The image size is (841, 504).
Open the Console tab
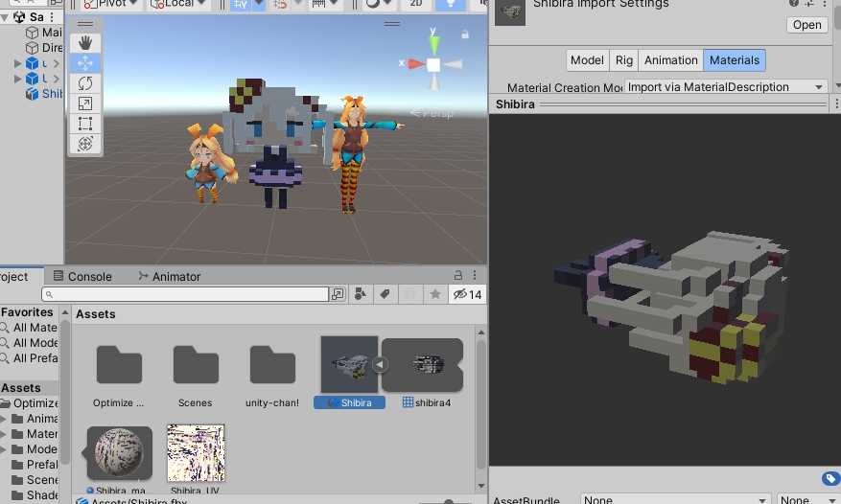(x=82, y=277)
